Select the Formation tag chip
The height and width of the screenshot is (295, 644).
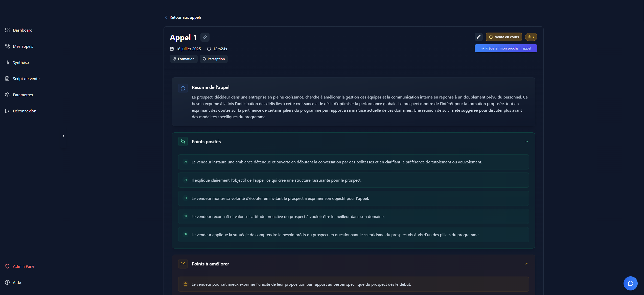183,59
